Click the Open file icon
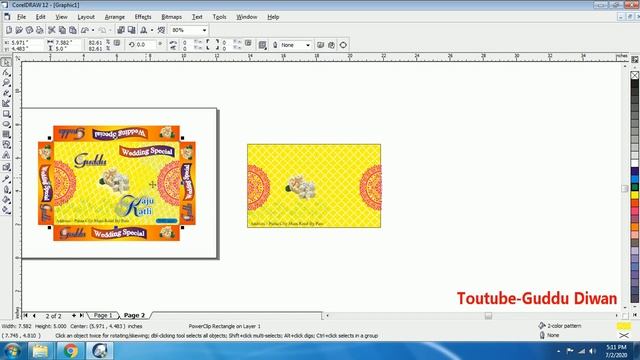 pyautogui.click(x=19, y=30)
